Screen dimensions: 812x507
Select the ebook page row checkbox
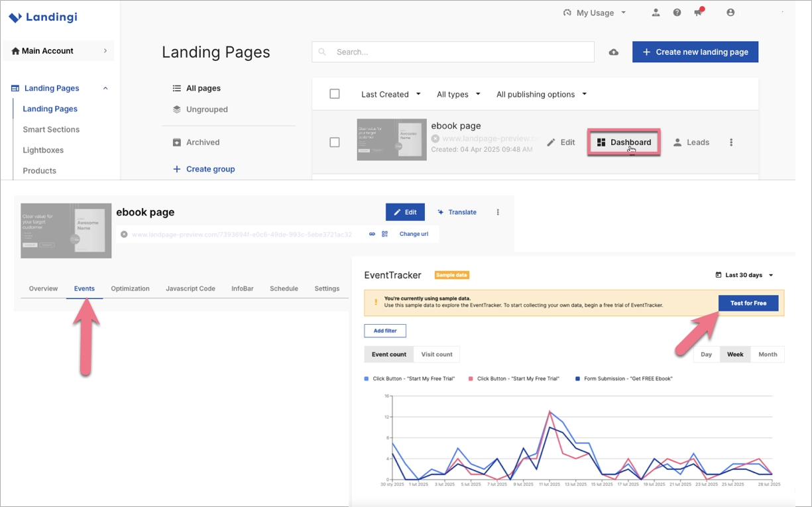[335, 142]
